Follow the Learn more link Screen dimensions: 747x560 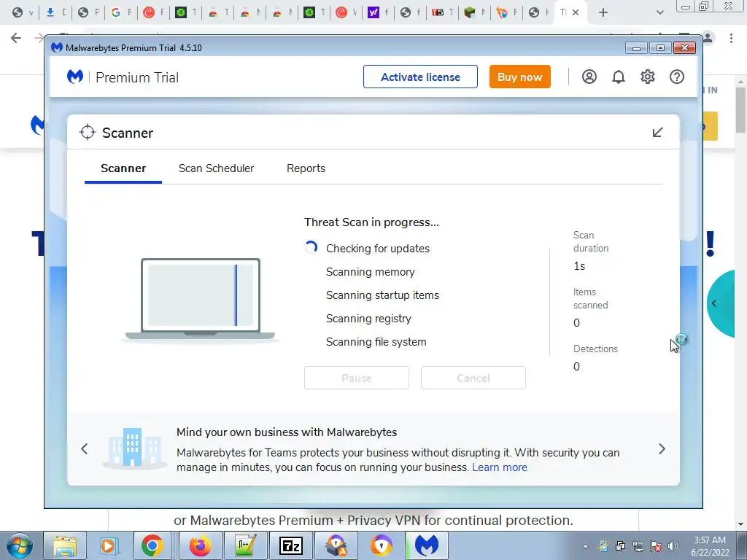[x=499, y=467]
